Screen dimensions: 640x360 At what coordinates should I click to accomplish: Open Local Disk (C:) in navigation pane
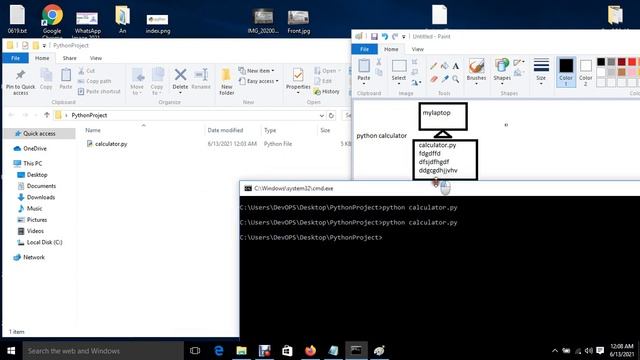(44, 242)
